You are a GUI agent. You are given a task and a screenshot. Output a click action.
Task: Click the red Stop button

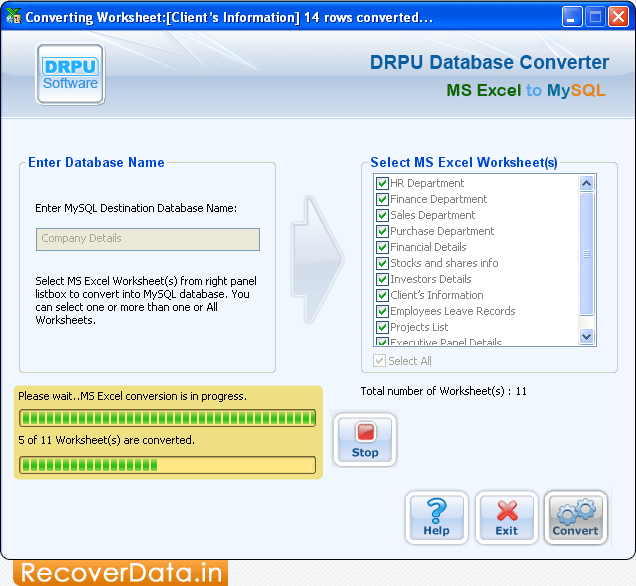click(365, 440)
